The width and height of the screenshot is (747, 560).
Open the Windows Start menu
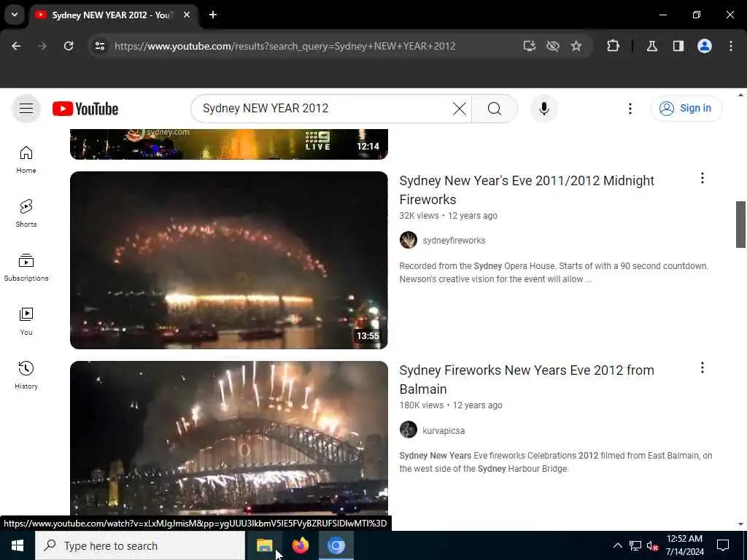pyautogui.click(x=18, y=545)
